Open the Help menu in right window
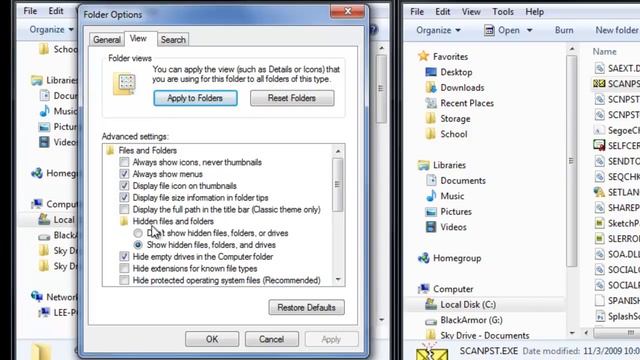The image size is (640, 360). point(534,12)
